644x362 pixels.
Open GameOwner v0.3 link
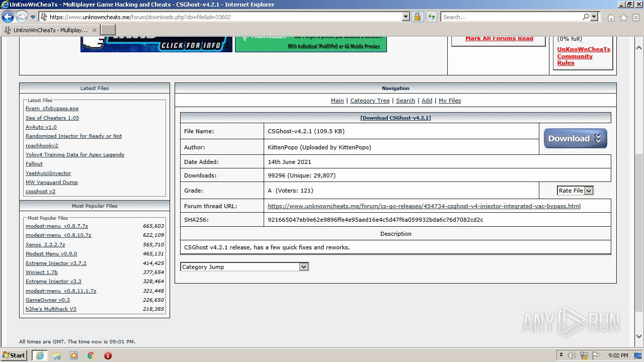tap(48, 300)
